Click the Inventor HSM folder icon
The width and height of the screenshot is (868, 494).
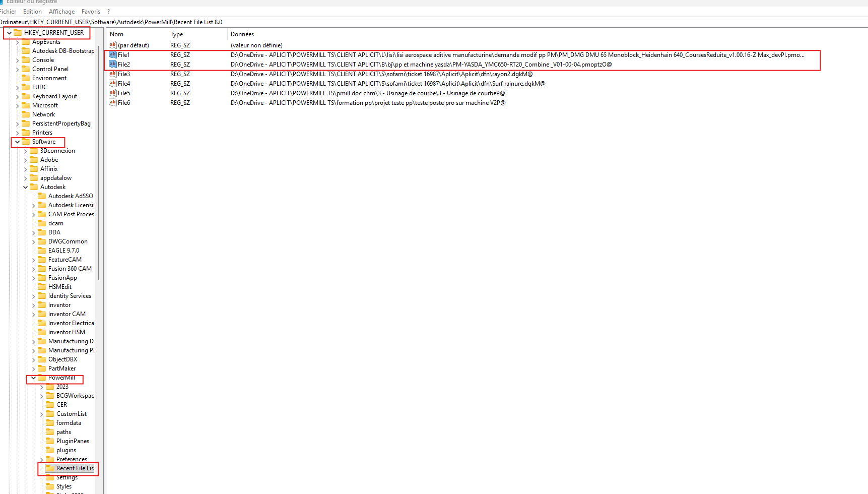pyautogui.click(x=42, y=332)
